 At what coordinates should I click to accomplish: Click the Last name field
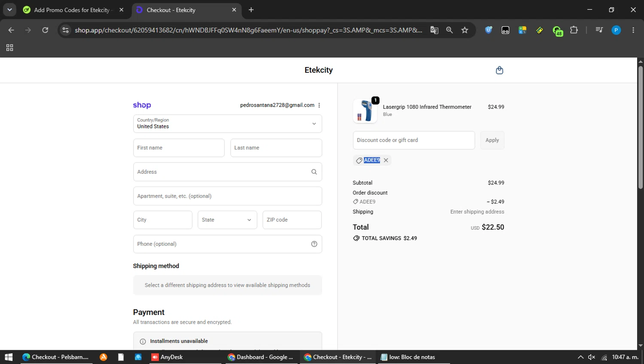tap(276, 148)
